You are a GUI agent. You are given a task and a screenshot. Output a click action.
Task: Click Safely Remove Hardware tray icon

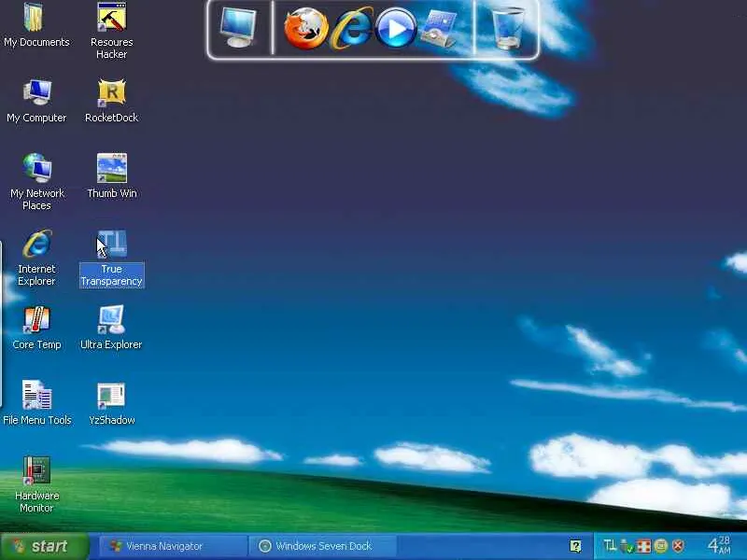tap(627, 546)
